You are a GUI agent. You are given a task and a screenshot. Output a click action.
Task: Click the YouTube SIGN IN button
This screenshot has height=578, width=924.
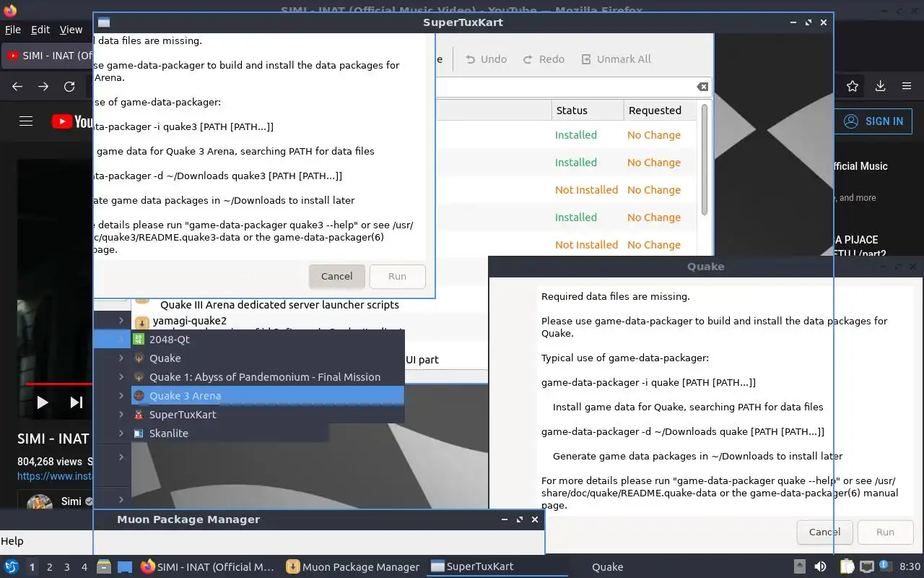tap(873, 121)
